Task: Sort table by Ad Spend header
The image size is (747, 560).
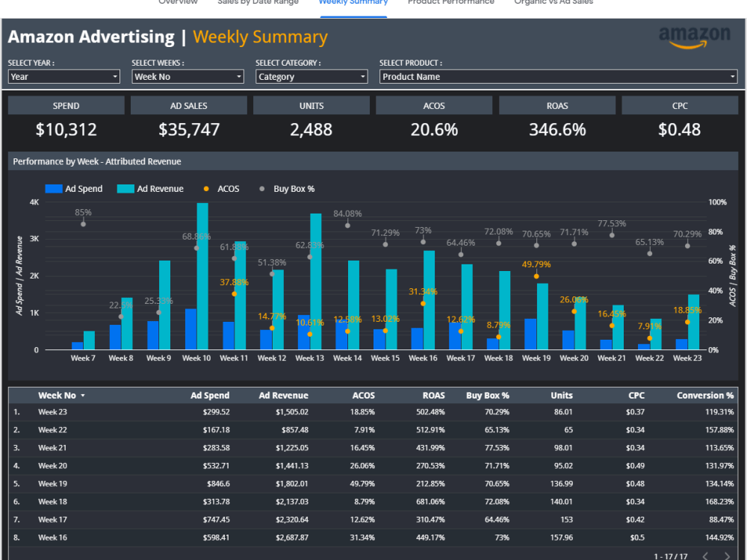Action: 210,395
